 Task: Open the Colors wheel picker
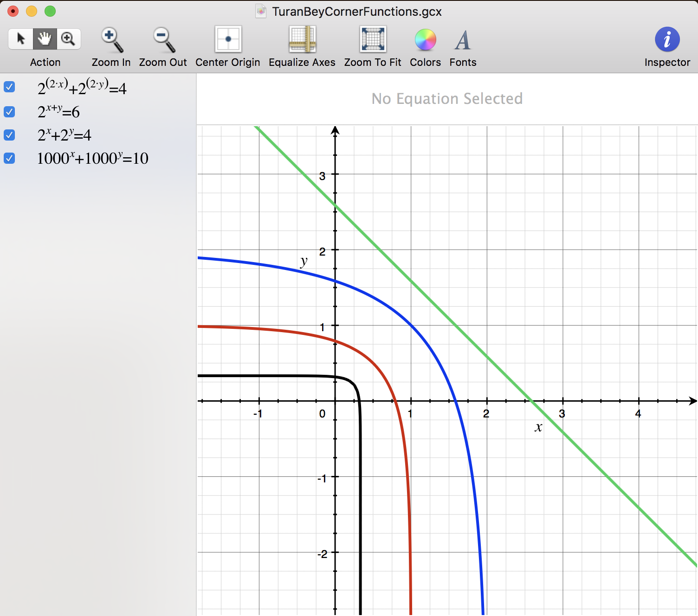tap(425, 40)
